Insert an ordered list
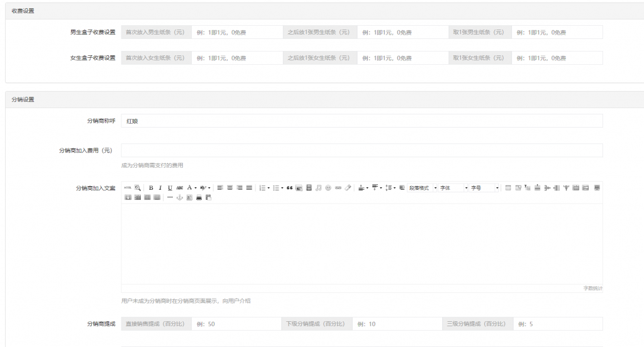Image resolution: width=644 pixels, height=347 pixels. point(262,188)
